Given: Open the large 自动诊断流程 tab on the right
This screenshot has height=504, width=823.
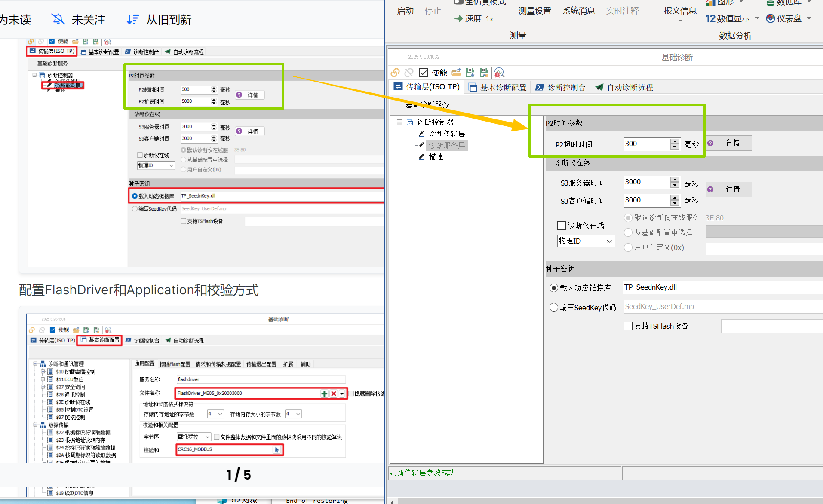Looking at the screenshot, I should pos(624,87).
